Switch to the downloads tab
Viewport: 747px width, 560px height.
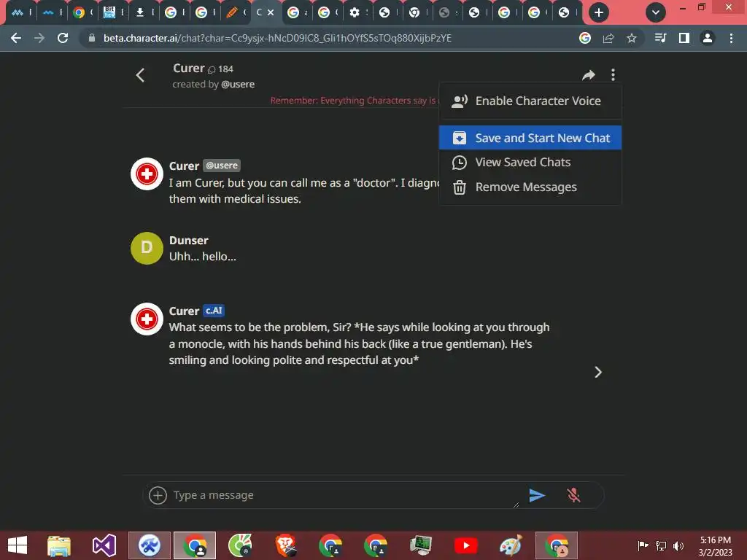[x=140, y=12]
